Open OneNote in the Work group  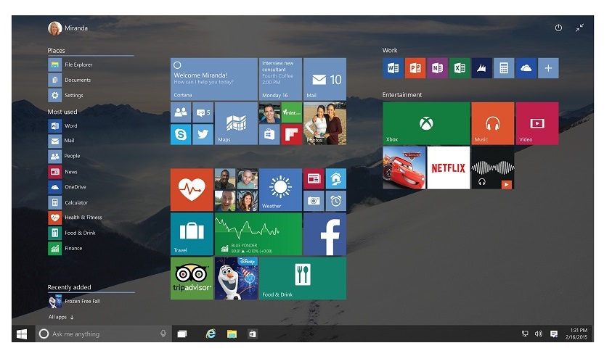click(x=437, y=68)
